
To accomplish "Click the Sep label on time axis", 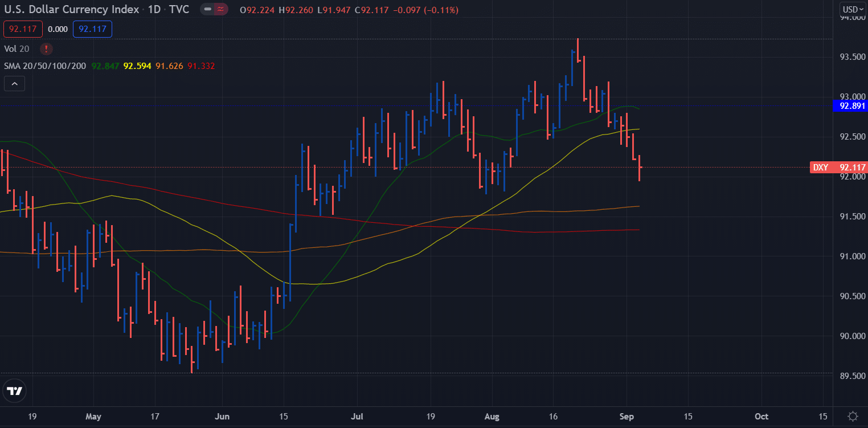I will pyautogui.click(x=627, y=417).
